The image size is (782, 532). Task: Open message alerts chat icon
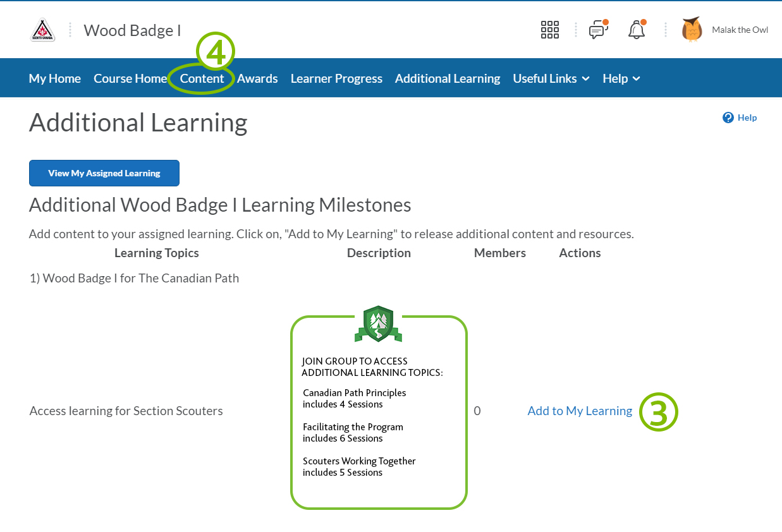[598, 30]
